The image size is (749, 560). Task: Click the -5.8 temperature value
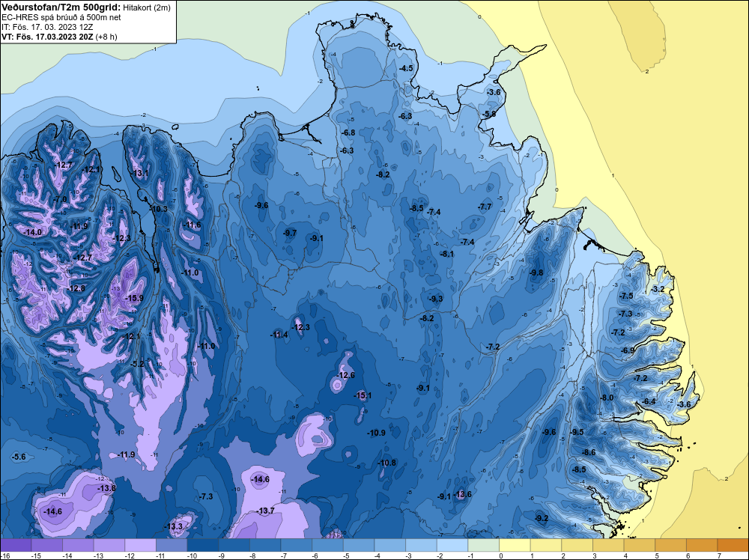click(x=489, y=114)
